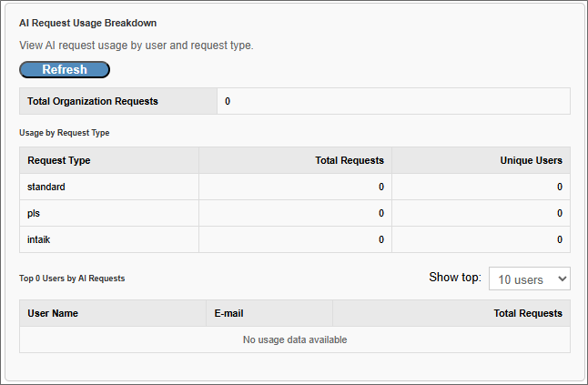Viewport: 588px width, 385px height.
Task: Click Total Requests header in request type table
Action: pyautogui.click(x=349, y=160)
